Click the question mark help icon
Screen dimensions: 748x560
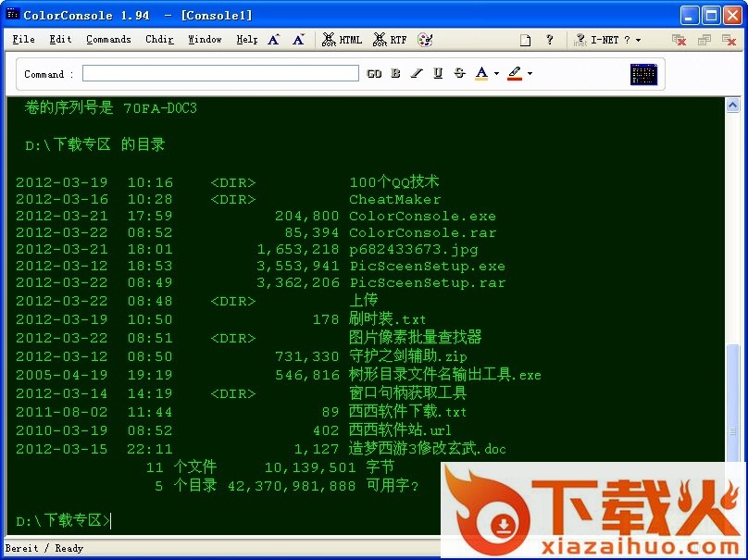pyautogui.click(x=550, y=40)
